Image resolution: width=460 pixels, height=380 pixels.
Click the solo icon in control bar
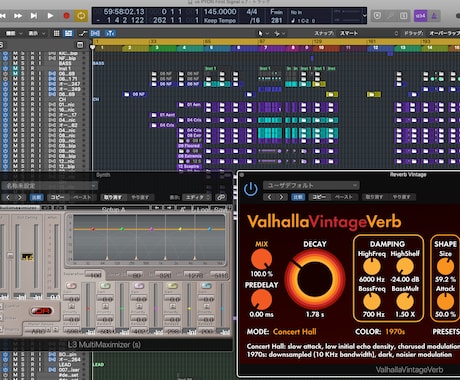click(x=403, y=16)
